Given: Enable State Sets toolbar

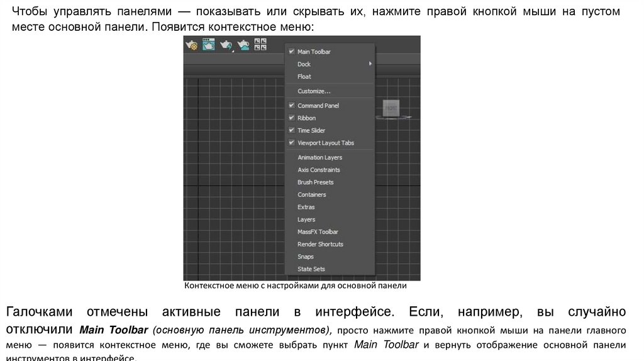Looking at the screenshot, I should [330, 269].
